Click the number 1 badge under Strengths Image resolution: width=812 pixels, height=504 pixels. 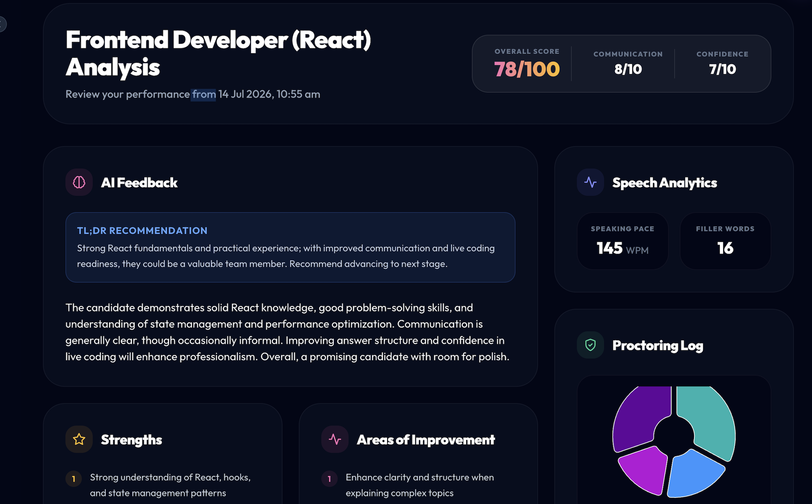coord(74,479)
